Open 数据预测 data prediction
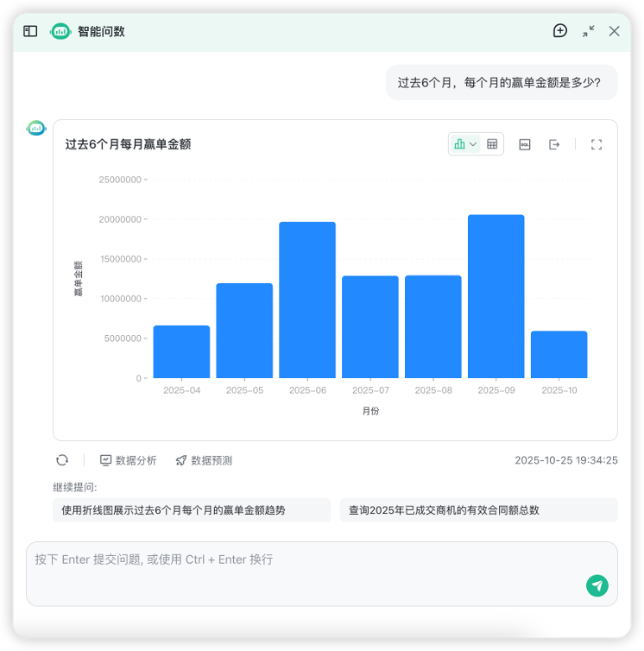This screenshot has height=651, width=644. [x=204, y=460]
